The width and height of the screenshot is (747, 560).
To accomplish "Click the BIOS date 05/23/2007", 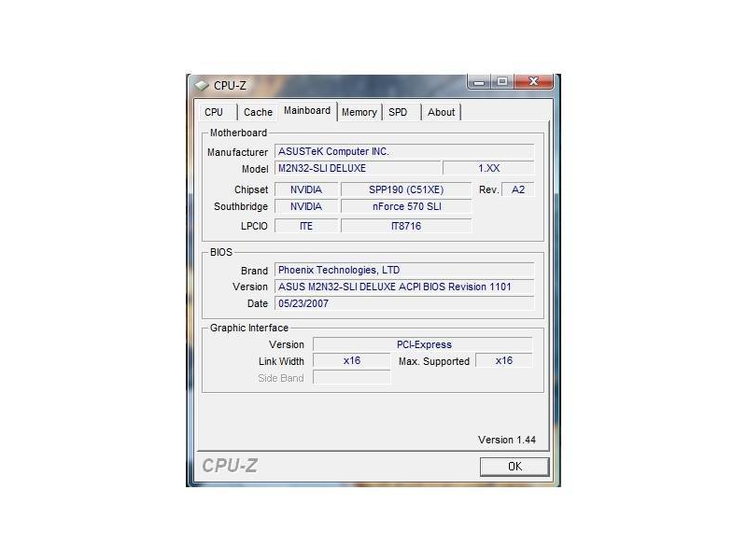I will (x=404, y=303).
